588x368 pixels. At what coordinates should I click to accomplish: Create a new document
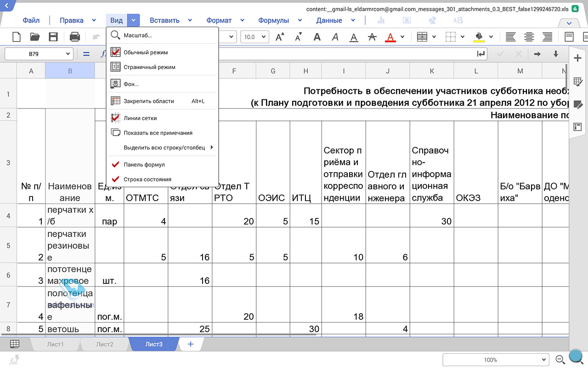click(x=16, y=37)
